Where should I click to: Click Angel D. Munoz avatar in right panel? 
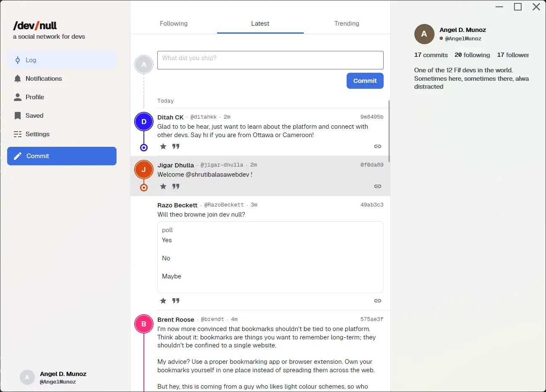pos(424,34)
